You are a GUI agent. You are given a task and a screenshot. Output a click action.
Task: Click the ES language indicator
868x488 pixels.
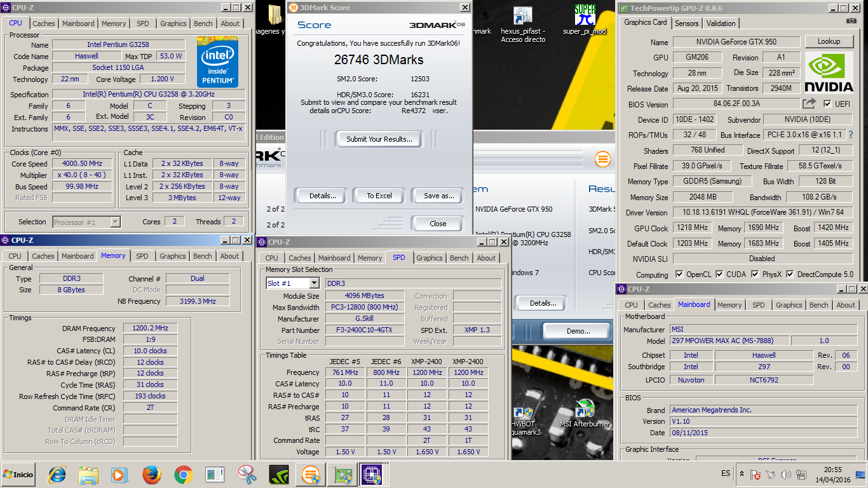point(726,474)
